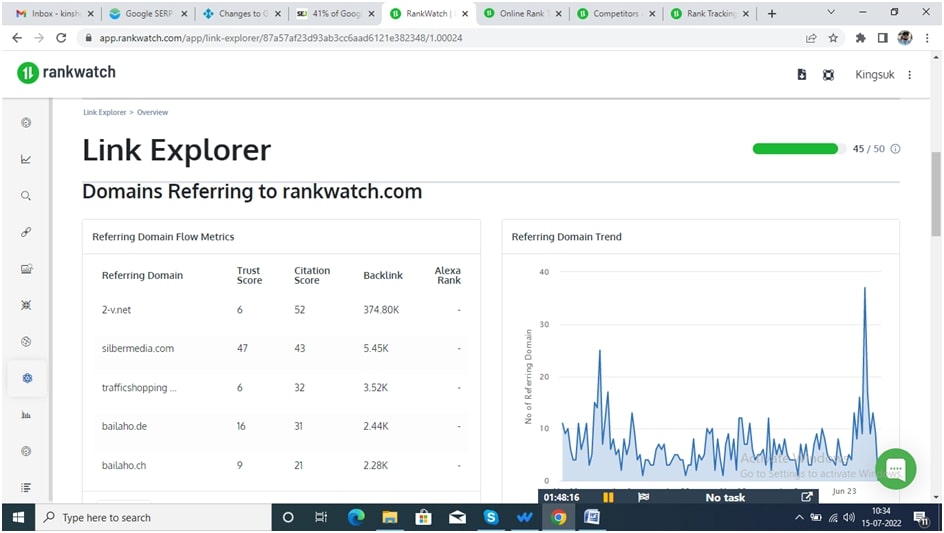Screen dimensions: 944x533
Task: Click the tallest peak in the trend chart
Action: 865,288
